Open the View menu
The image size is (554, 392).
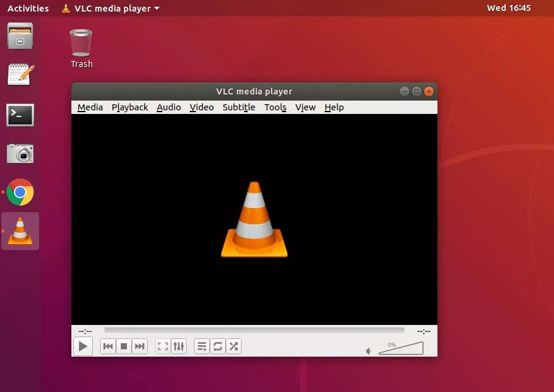pyautogui.click(x=305, y=107)
